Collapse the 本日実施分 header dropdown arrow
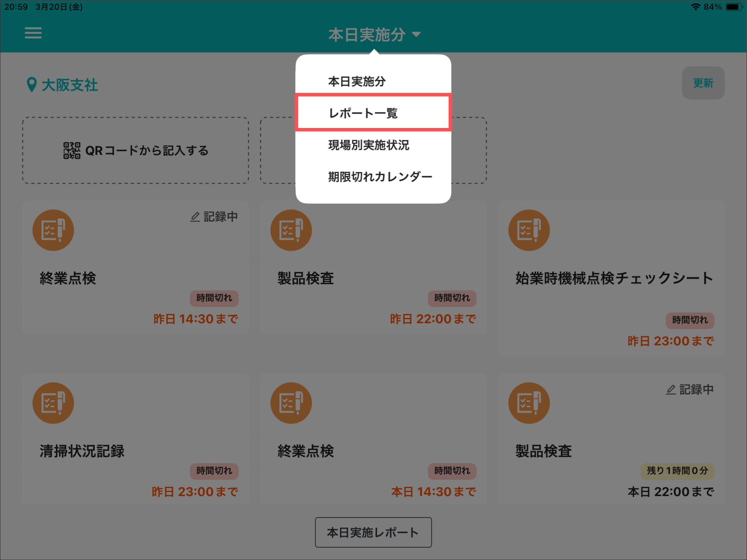The height and width of the screenshot is (560, 747). click(416, 34)
